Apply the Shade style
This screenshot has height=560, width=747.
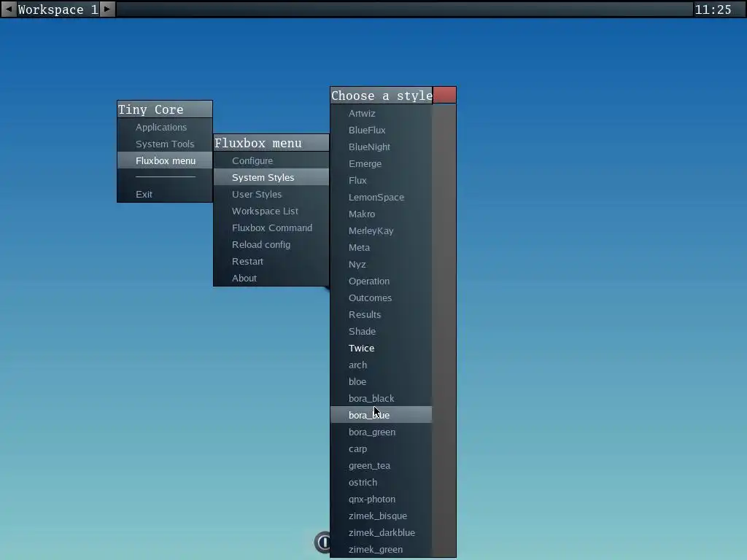click(x=381, y=332)
